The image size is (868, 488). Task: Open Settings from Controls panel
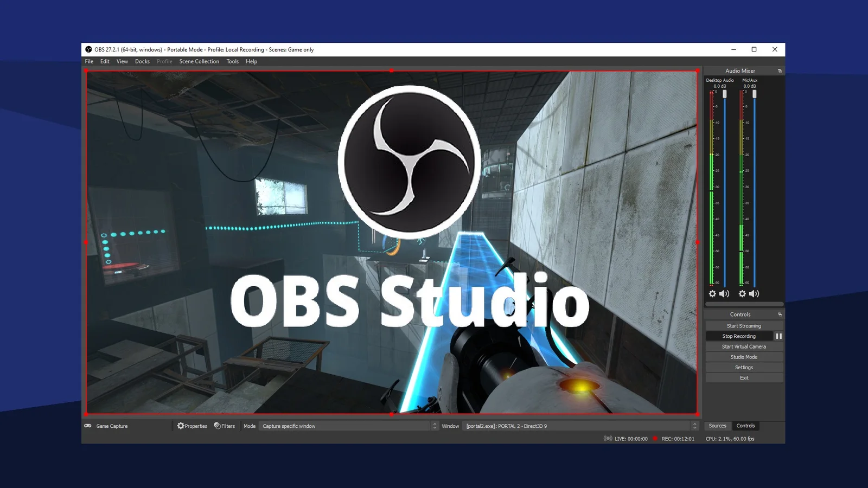coord(744,367)
